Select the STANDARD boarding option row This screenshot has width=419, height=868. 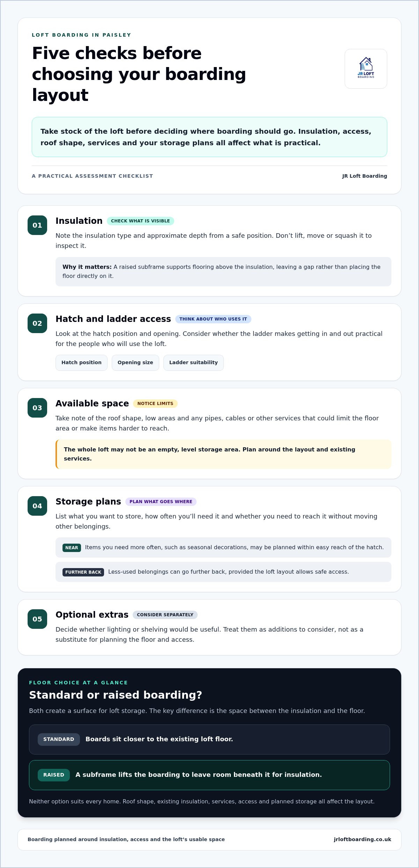(209, 739)
